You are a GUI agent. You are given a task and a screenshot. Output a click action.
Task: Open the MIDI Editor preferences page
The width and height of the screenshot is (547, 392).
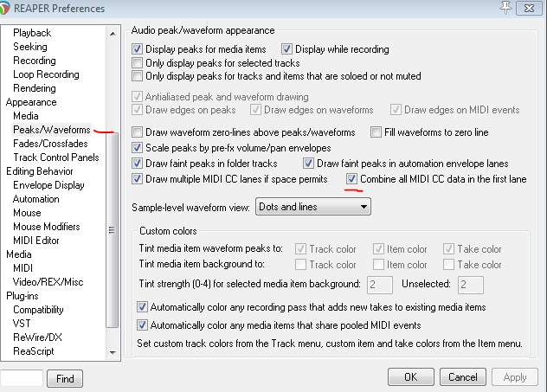click(36, 241)
